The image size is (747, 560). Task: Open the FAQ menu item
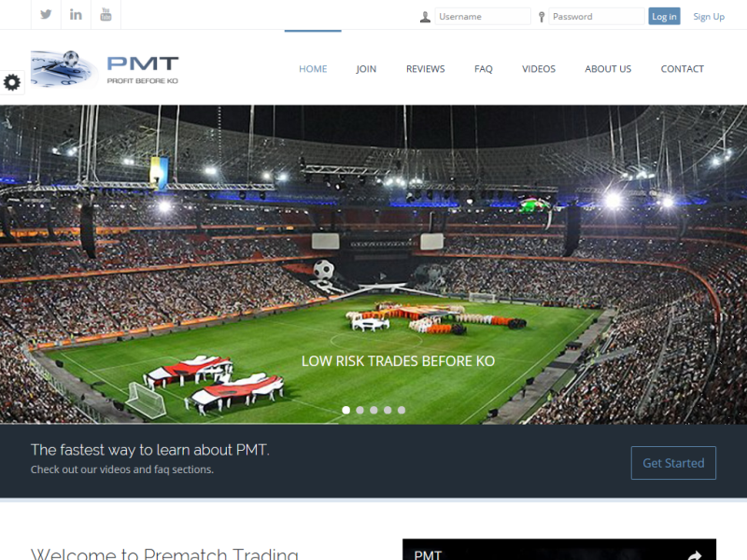pos(483,69)
